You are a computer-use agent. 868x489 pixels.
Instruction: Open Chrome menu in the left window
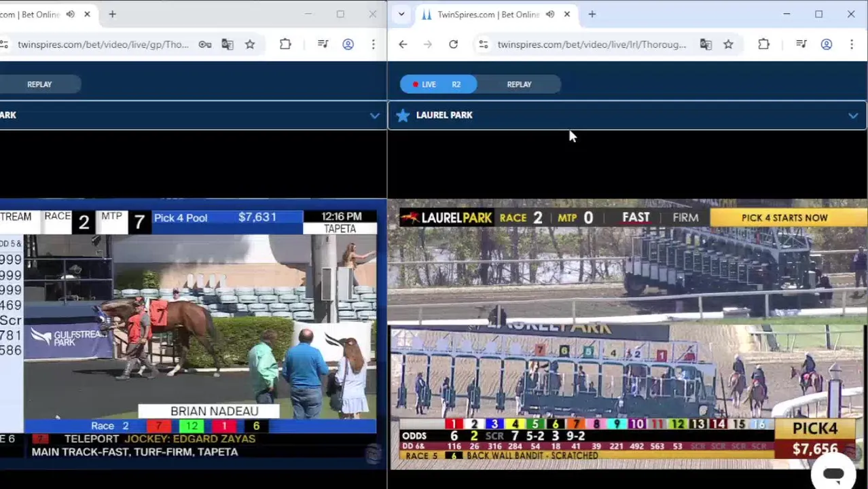click(373, 45)
